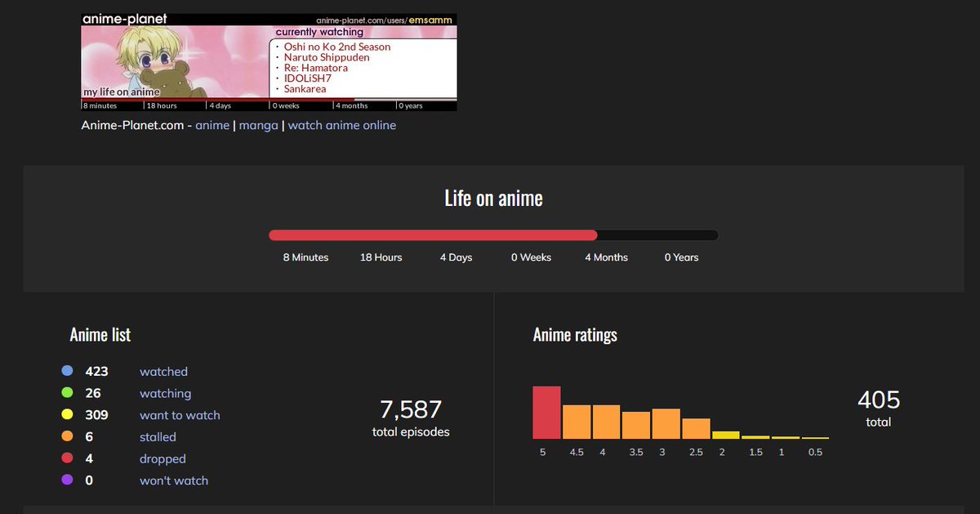
Task: Click the 4 Days label under progress bar
Action: click(x=456, y=257)
